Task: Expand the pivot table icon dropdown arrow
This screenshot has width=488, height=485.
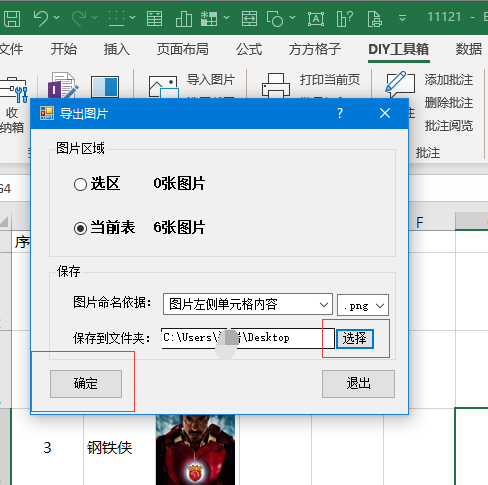Action: point(227,17)
